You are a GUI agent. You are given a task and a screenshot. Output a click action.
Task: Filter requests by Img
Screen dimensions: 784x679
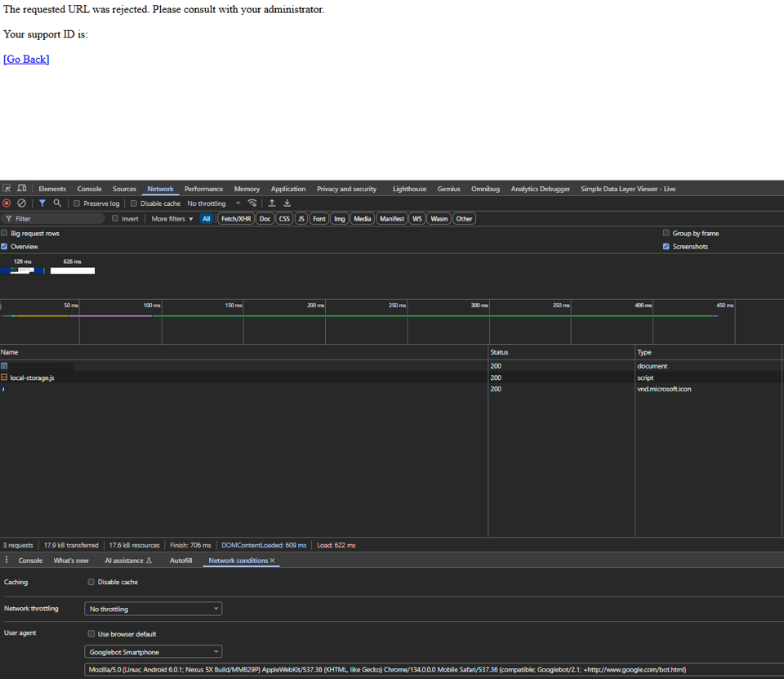(x=340, y=219)
